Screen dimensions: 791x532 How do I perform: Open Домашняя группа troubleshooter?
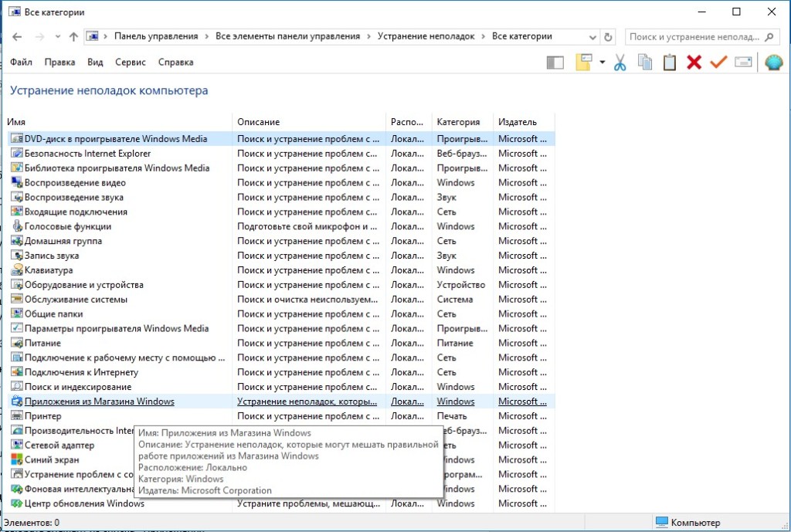click(x=63, y=241)
